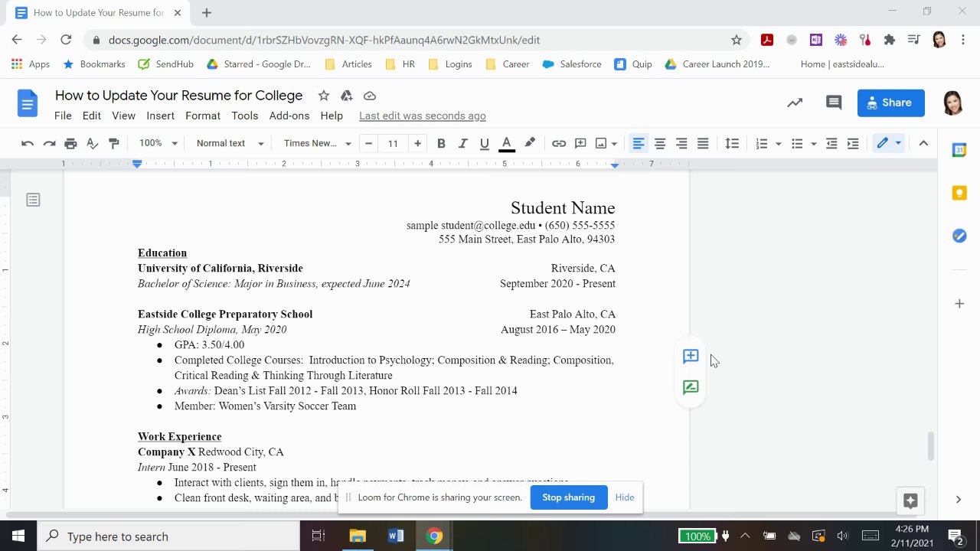The width and height of the screenshot is (980, 551).
Task: Click the vertical scrollbar thumb
Action: click(931, 446)
